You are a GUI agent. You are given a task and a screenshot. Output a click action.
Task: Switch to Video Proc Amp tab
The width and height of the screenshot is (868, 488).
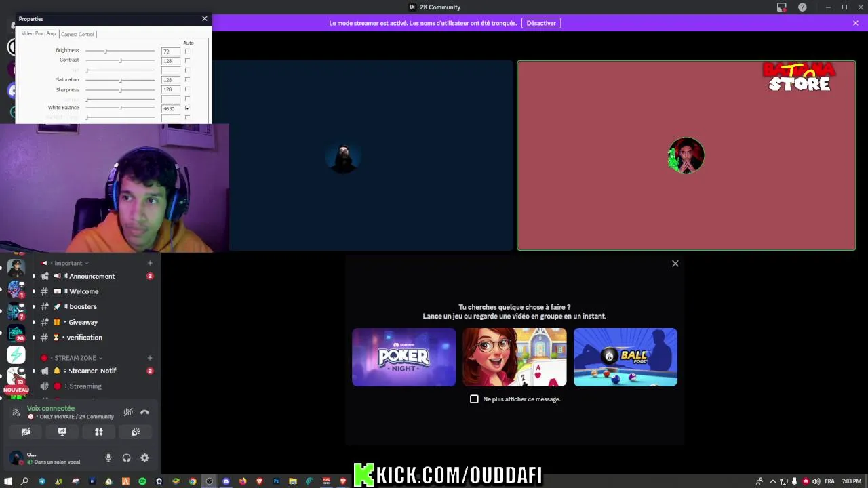coord(39,34)
